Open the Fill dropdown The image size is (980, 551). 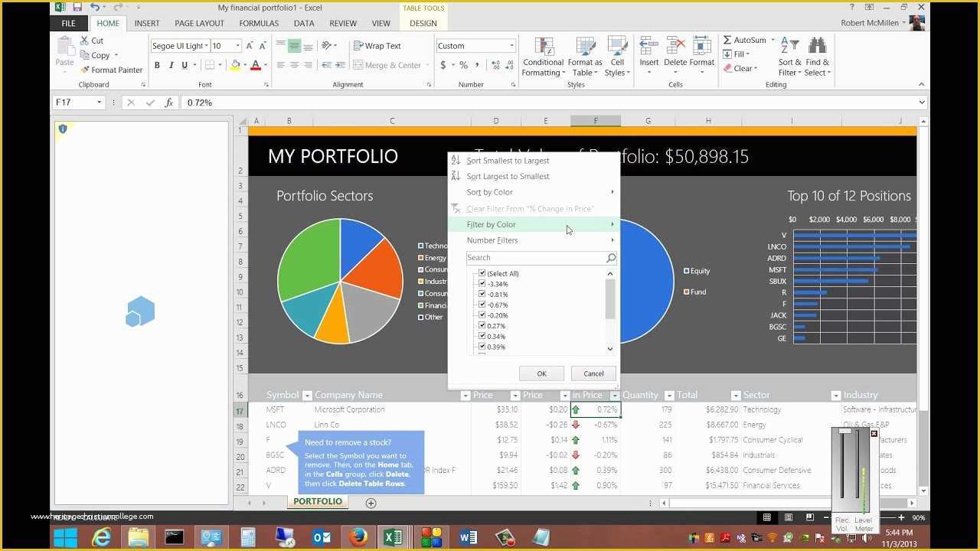click(737, 54)
